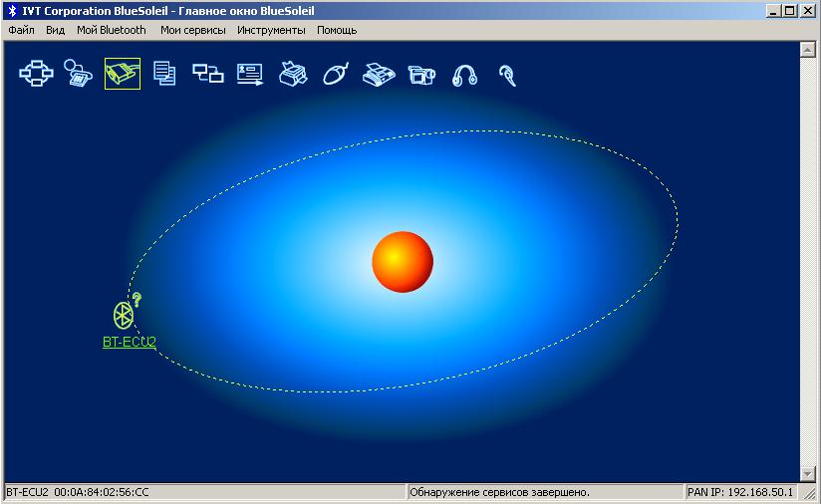The width and height of the screenshot is (821, 504).
Task: Click the BT-ECU2 device name link
Action: [x=130, y=342]
